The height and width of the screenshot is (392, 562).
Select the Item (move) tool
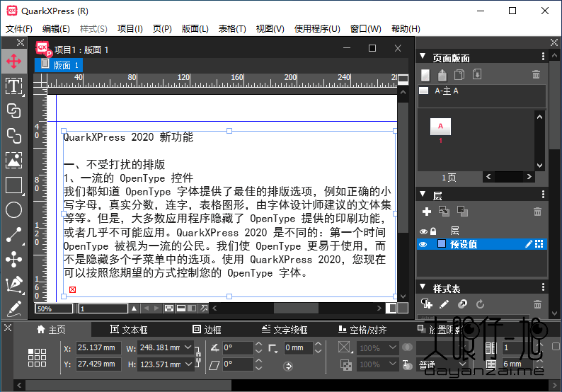pos(13,62)
